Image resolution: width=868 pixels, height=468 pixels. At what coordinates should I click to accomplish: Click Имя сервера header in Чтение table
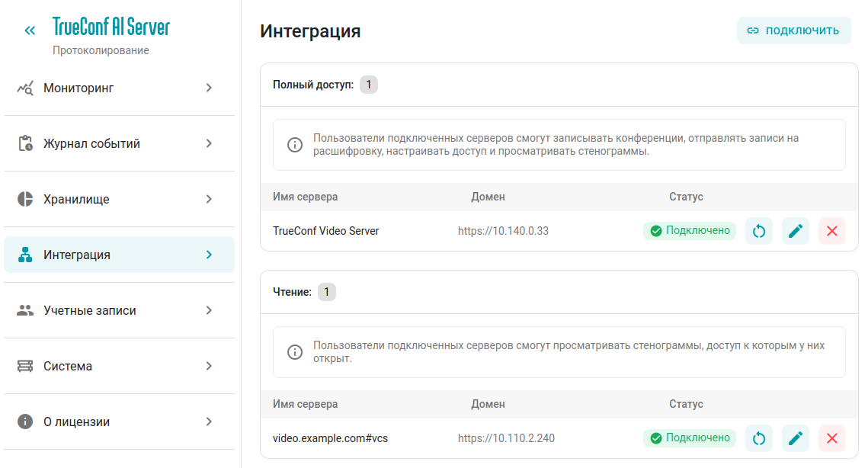pos(305,404)
